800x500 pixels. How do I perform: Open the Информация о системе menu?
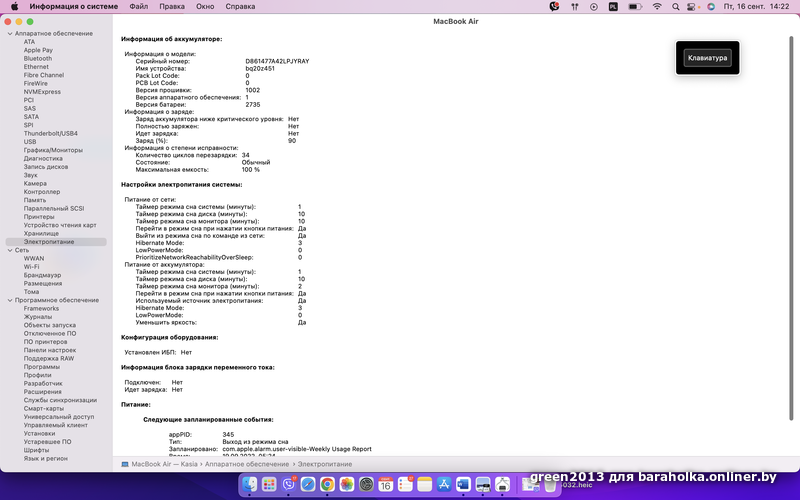(73, 7)
